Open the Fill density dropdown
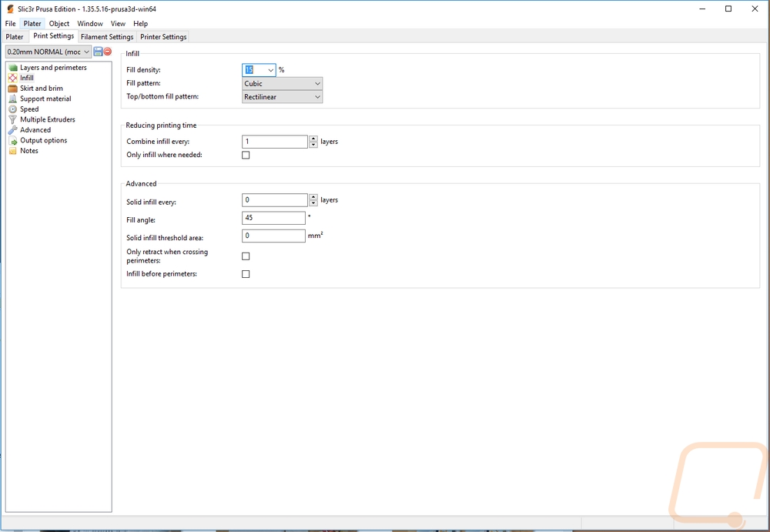 pos(270,70)
